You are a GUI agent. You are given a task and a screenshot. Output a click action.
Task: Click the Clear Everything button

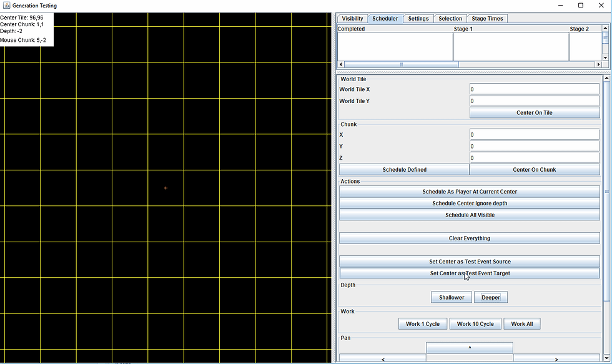470,239
